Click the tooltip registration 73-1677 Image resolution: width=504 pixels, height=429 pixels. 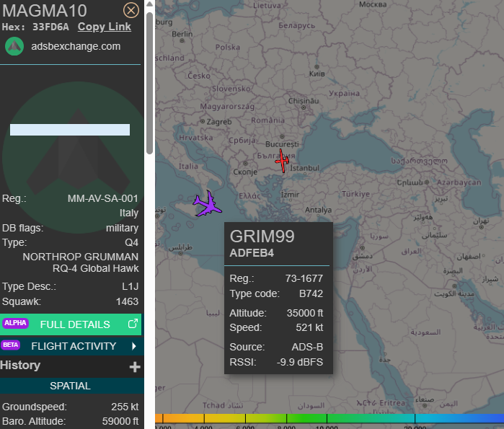tap(304, 278)
